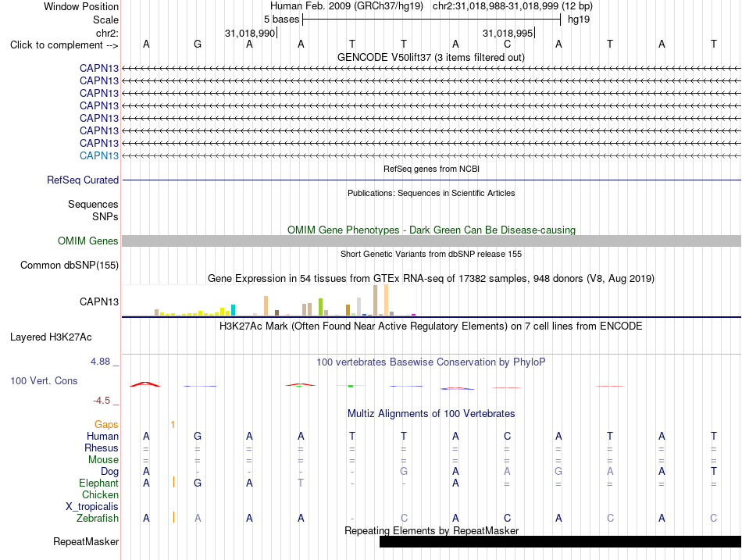The width and height of the screenshot is (742, 560).
Task: Click the 31,018,990 position marker
Action: click(251, 33)
